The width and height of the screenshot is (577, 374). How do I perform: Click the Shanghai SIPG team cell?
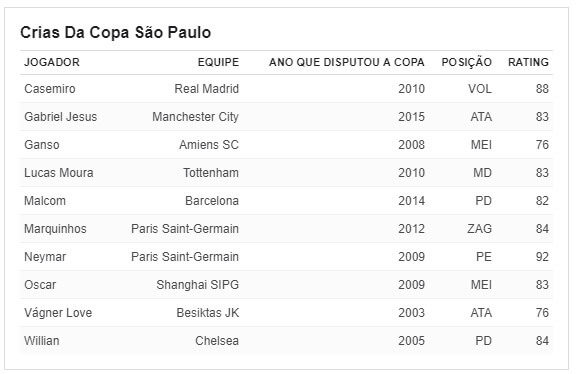(x=198, y=285)
